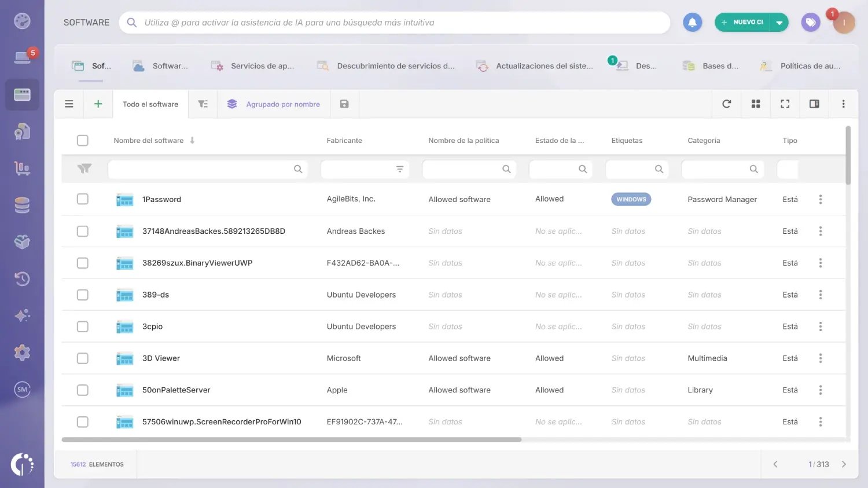868x488 pixels.
Task: Click the vertical scrollbar of table
Action: coord(848,155)
